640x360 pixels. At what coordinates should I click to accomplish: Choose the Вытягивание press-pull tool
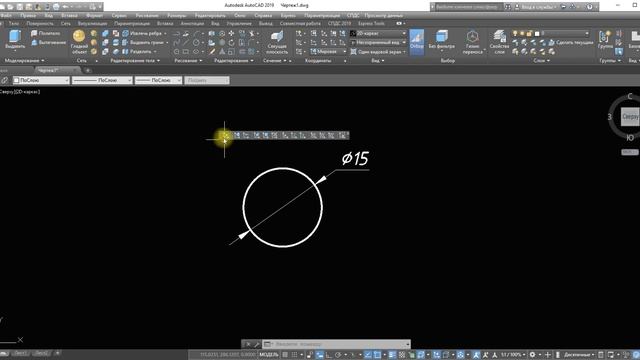pyautogui.click(x=48, y=42)
